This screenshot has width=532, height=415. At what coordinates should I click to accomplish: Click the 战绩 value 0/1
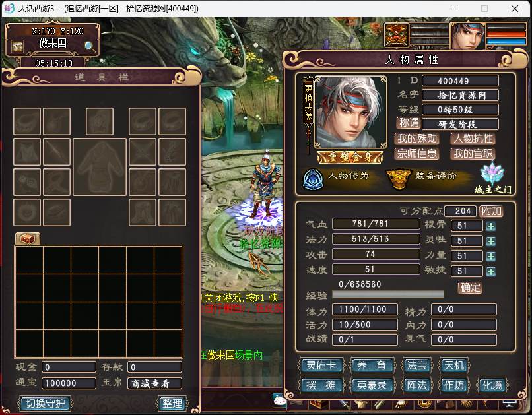coord(365,339)
